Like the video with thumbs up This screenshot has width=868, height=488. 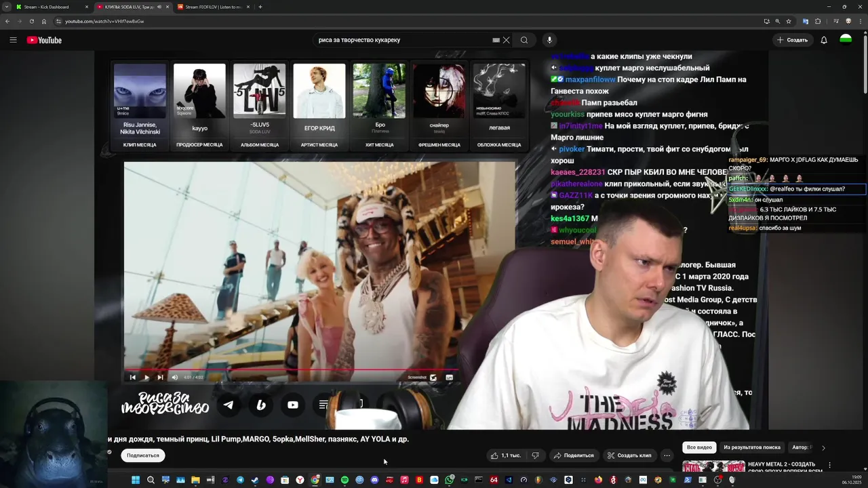click(505, 455)
